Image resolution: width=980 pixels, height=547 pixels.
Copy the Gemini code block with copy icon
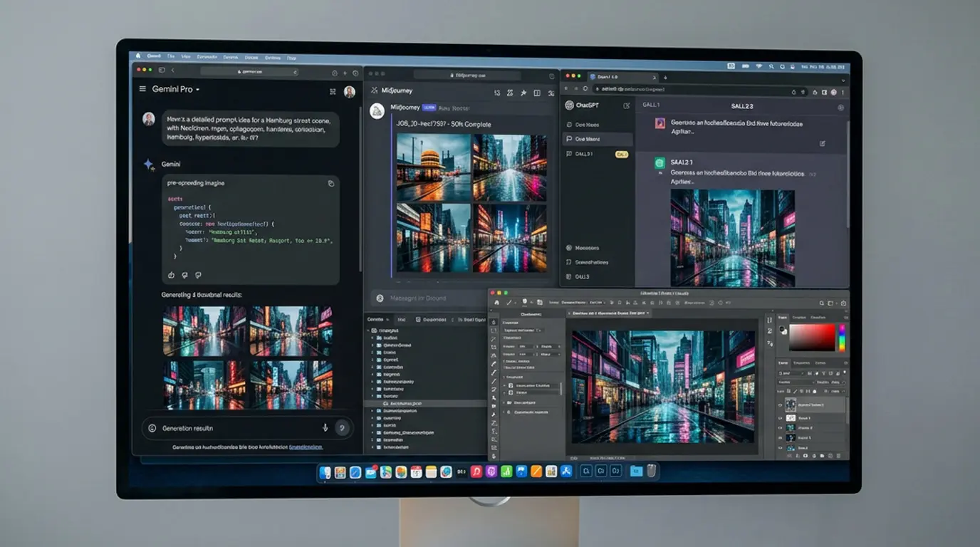[330, 183]
